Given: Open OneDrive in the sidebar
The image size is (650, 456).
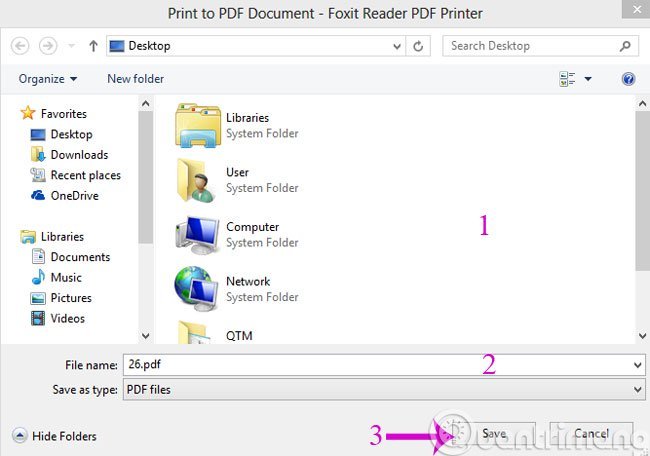Looking at the screenshot, I should (x=75, y=195).
